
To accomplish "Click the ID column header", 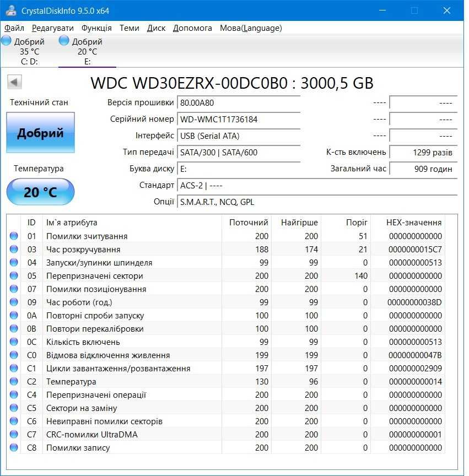I will click(31, 223).
